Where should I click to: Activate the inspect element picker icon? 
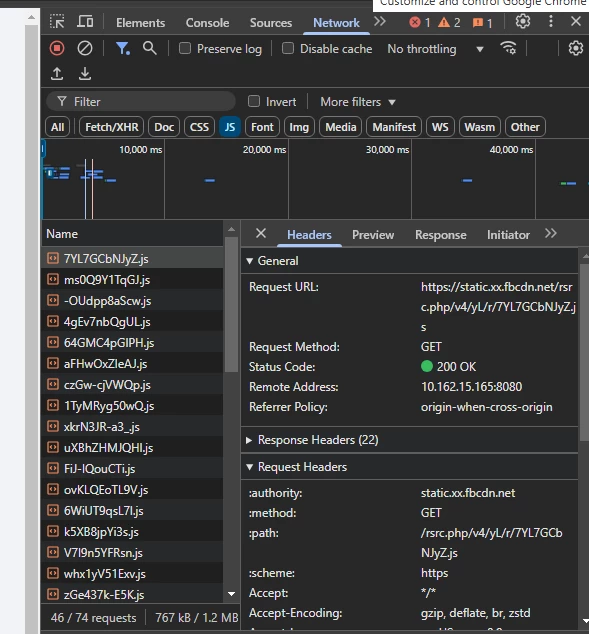pyautogui.click(x=57, y=21)
